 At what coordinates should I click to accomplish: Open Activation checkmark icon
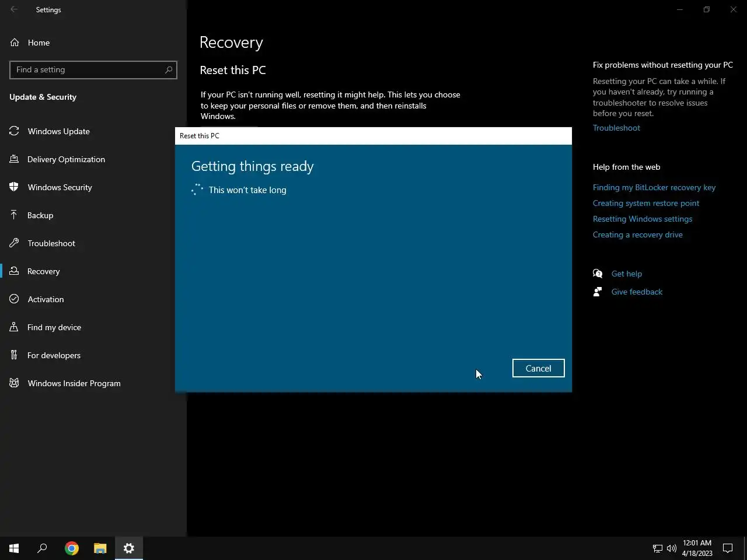14,299
